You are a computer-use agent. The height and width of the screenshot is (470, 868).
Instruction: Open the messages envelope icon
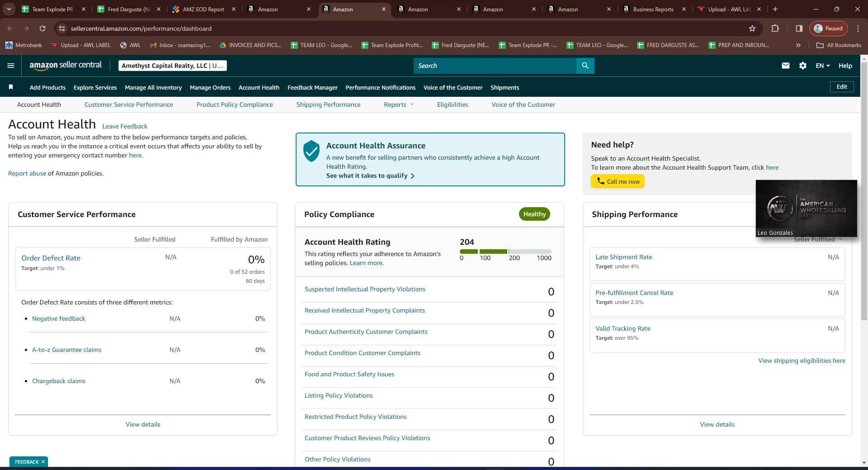tap(786, 66)
